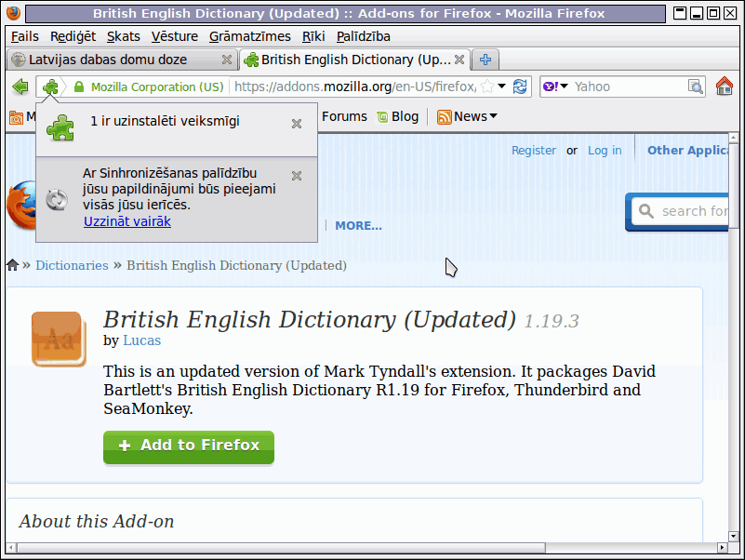The image size is (745, 560).
Task: Click vertical scrollbar up arrow
Action: [x=733, y=139]
